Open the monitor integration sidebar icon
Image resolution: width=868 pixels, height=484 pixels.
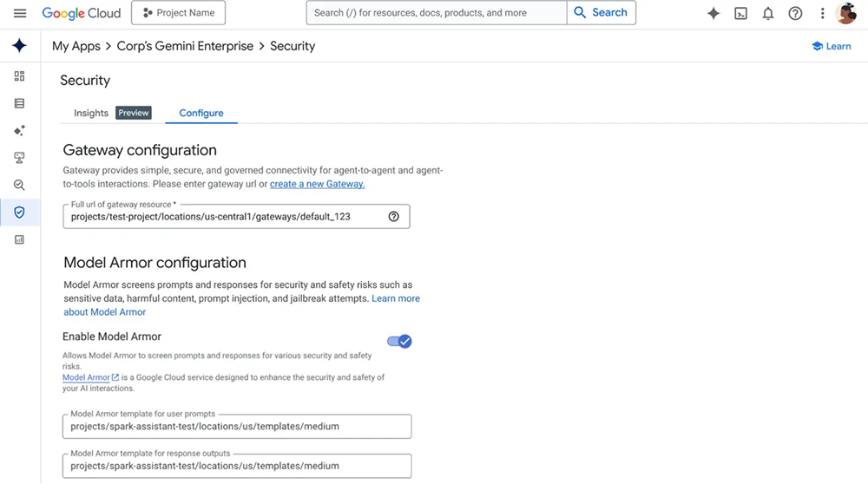[19, 158]
